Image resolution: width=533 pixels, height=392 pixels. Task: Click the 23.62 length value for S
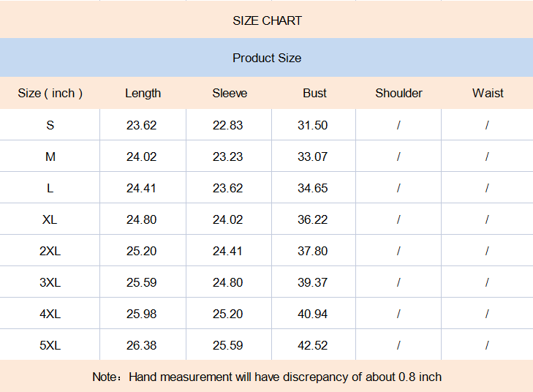[x=142, y=125]
